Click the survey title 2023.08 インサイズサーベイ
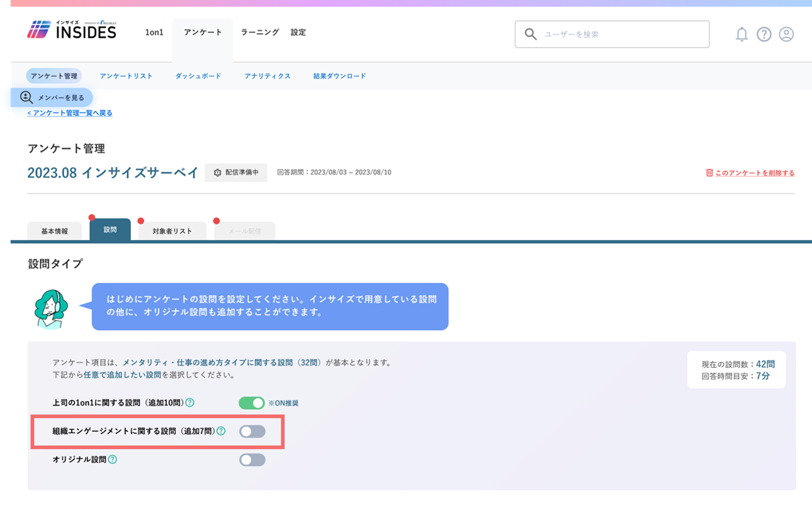Viewport: 812px width, 512px height. [x=113, y=173]
